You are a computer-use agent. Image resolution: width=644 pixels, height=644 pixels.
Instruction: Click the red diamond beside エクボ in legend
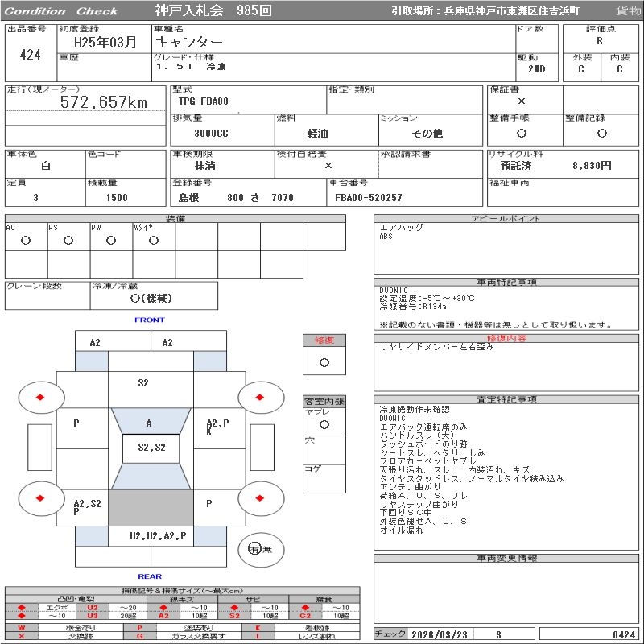coord(22,608)
